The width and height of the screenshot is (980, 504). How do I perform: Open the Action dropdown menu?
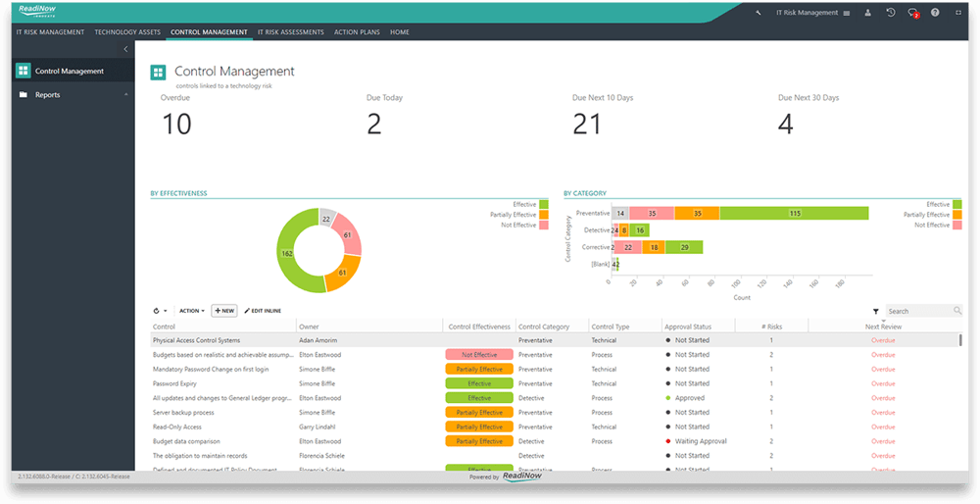(x=191, y=311)
